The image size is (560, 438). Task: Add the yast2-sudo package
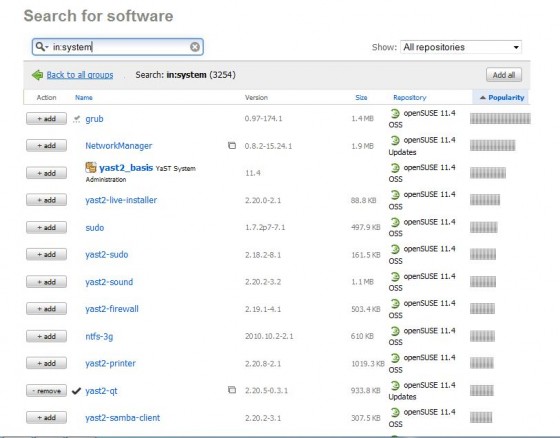point(46,254)
